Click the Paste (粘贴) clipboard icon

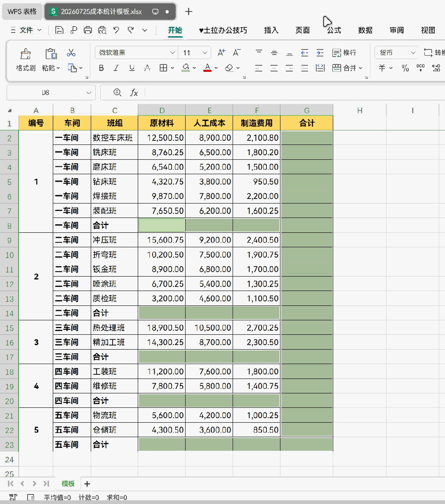(51, 54)
